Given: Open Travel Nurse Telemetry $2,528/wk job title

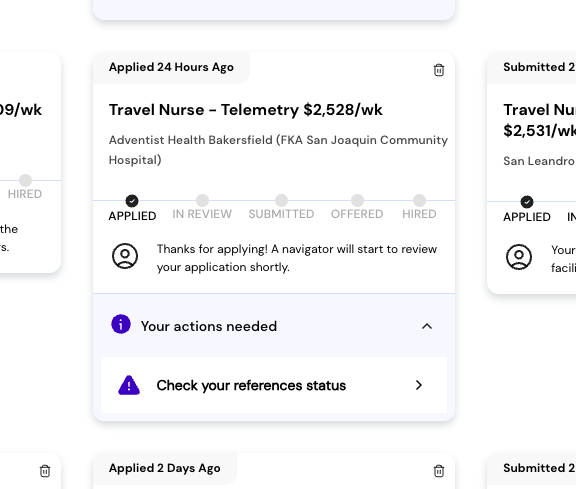Looking at the screenshot, I should [246, 110].
